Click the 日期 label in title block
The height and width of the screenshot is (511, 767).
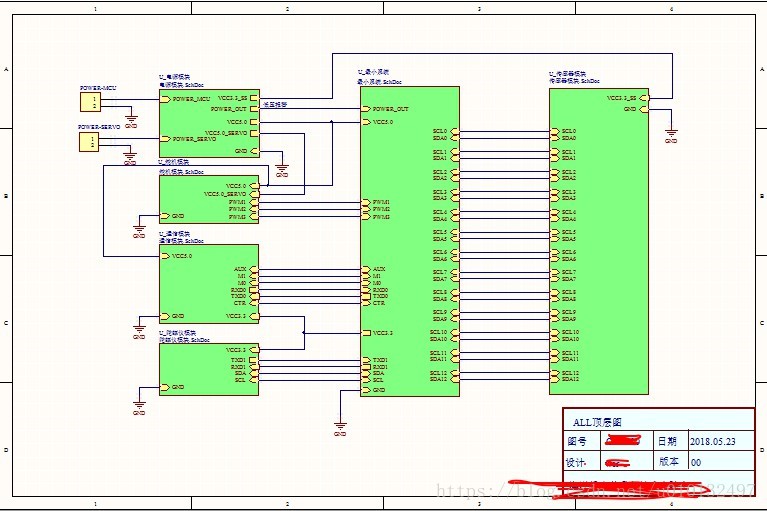(x=667, y=441)
